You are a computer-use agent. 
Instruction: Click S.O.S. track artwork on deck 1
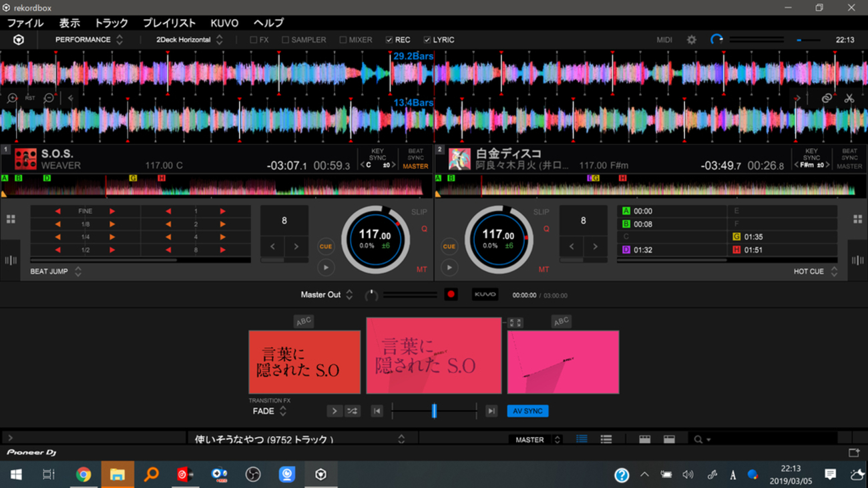(x=25, y=159)
